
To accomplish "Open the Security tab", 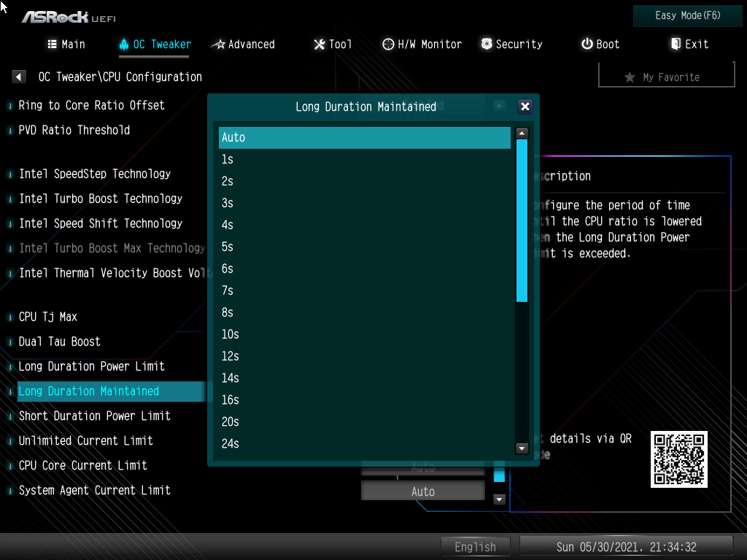I will (511, 44).
